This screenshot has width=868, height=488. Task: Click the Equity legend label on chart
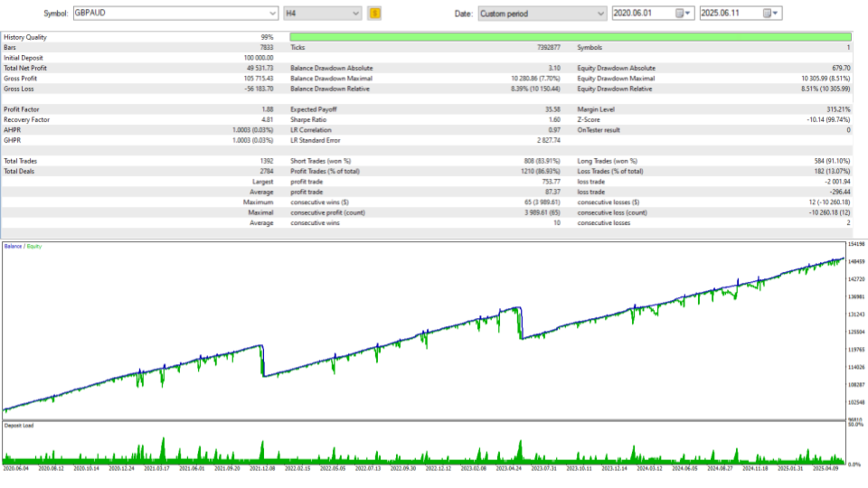click(x=34, y=246)
